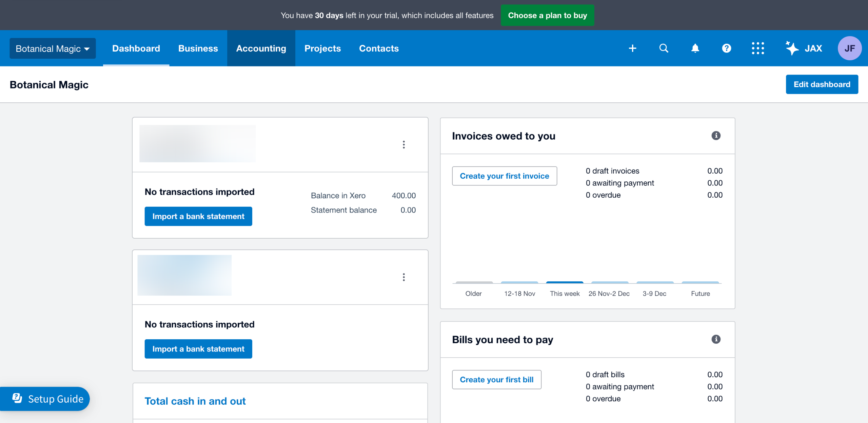The width and height of the screenshot is (868, 423).
Task: Click the plus create-new icon
Action: coord(632,48)
